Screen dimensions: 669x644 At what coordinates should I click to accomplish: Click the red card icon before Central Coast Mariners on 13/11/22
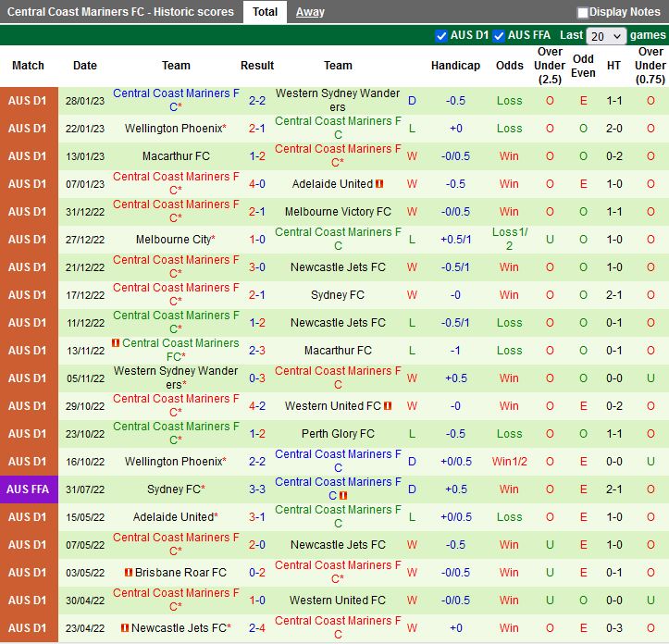click(116, 342)
